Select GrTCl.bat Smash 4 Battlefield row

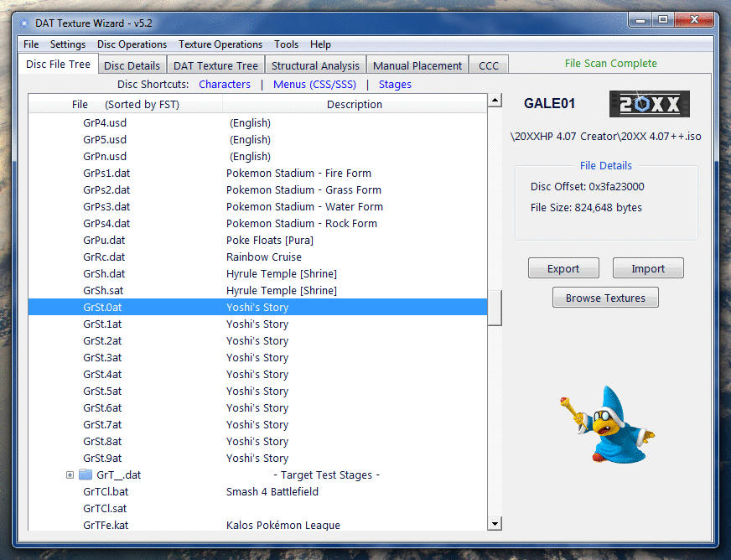[x=258, y=492]
